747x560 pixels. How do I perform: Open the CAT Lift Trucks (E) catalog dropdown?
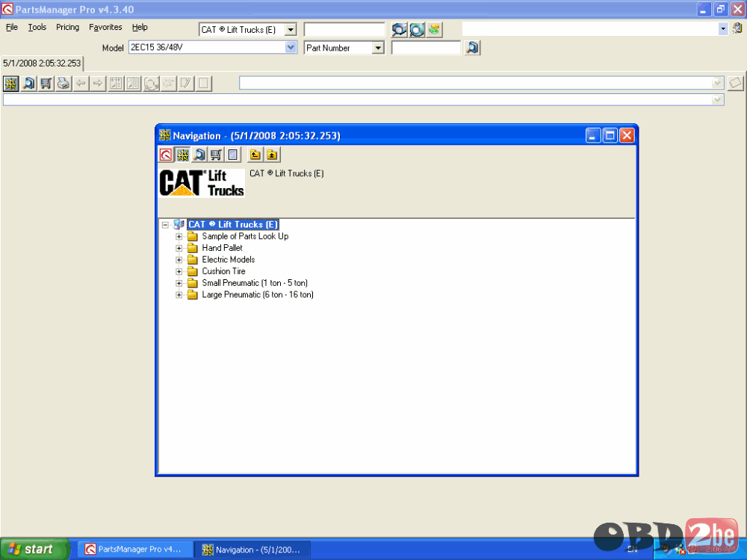tap(291, 30)
